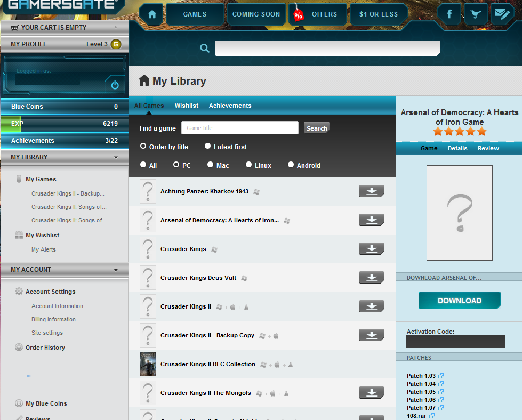Click the newsletter envelope icon

tap(501, 14)
